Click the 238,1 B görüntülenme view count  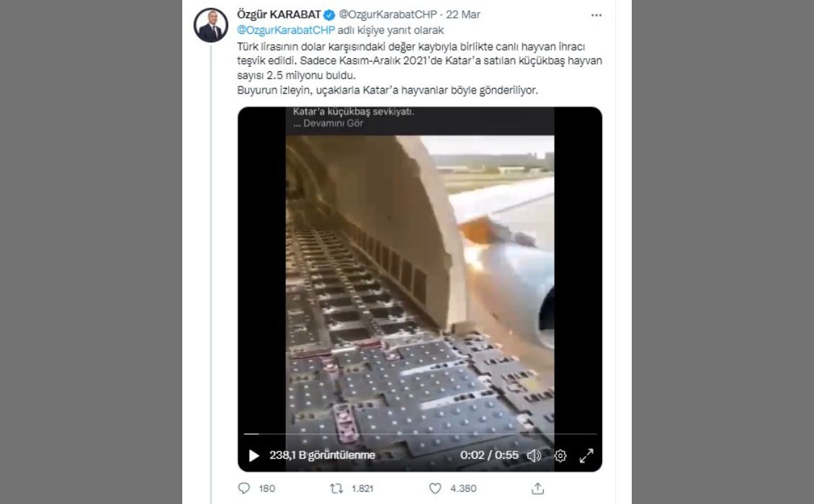point(322,455)
